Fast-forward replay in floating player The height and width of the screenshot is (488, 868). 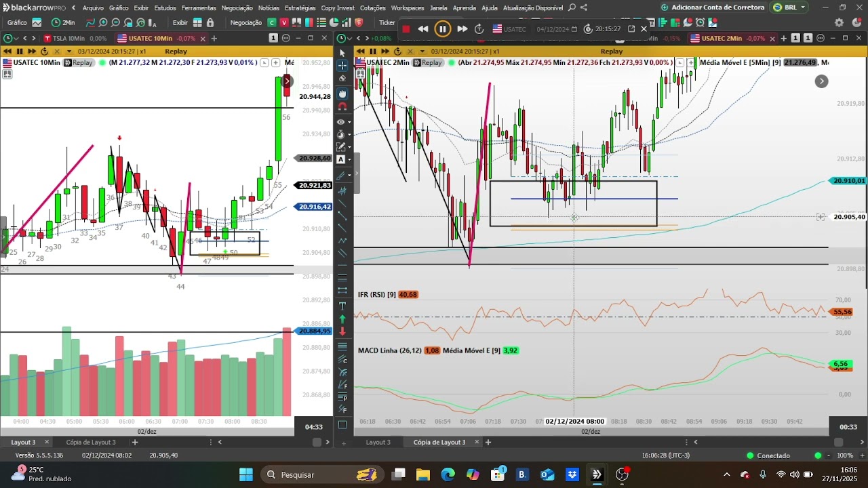click(x=462, y=28)
